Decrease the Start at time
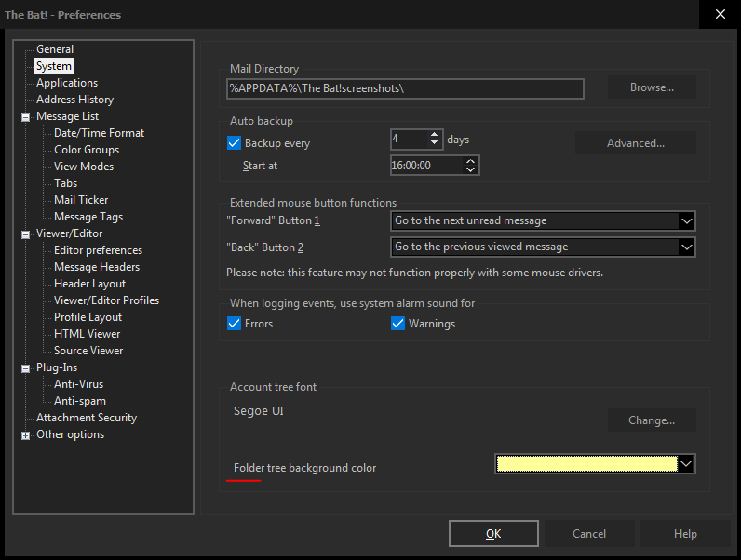The width and height of the screenshot is (741, 560). (x=470, y=170)
